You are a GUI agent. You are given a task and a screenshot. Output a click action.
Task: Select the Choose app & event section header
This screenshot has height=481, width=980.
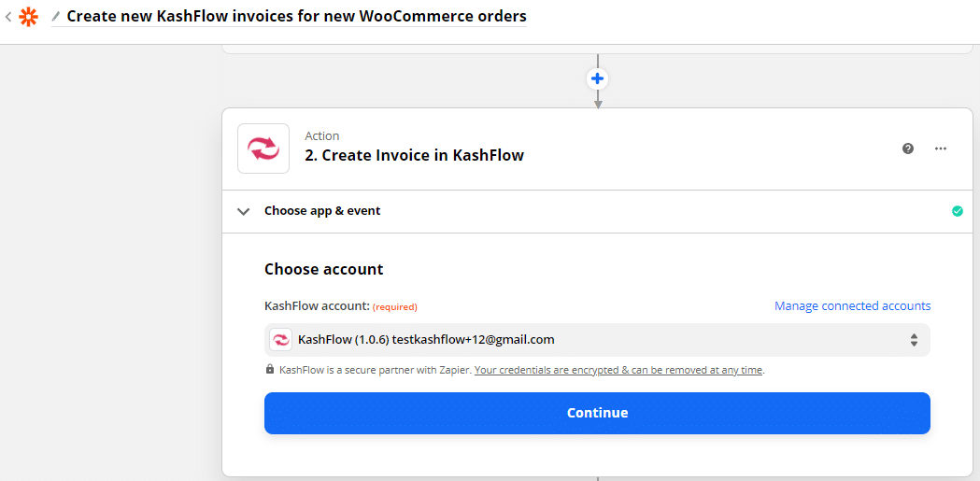pos(322,211)
